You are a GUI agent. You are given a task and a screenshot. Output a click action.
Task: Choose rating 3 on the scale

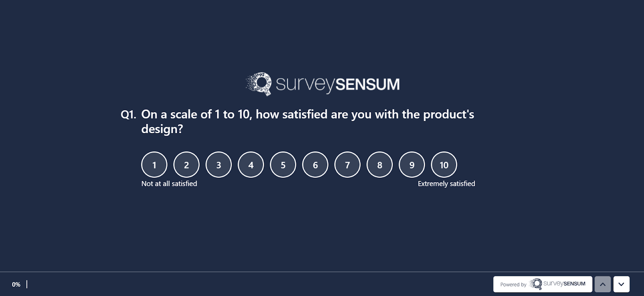tap(218, 164)
